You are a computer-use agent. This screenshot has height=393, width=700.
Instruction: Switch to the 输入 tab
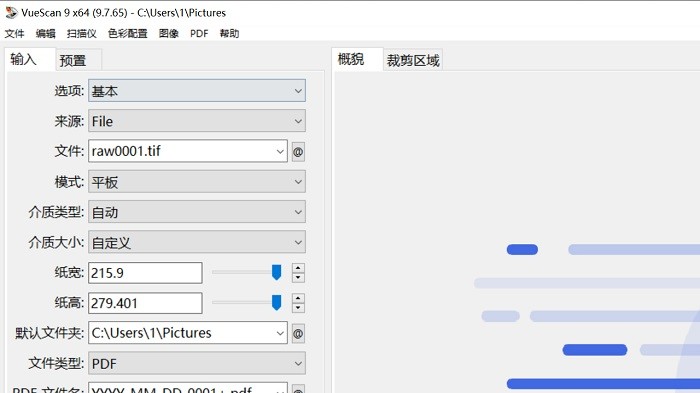(29, 59)
